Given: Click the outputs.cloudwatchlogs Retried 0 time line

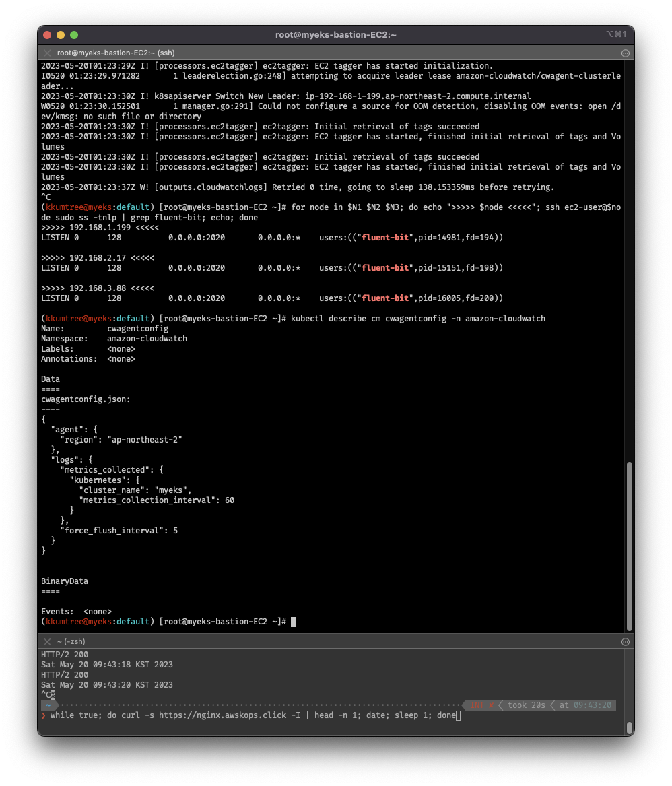Looking at the screenshot, I should tap(298, 187).
